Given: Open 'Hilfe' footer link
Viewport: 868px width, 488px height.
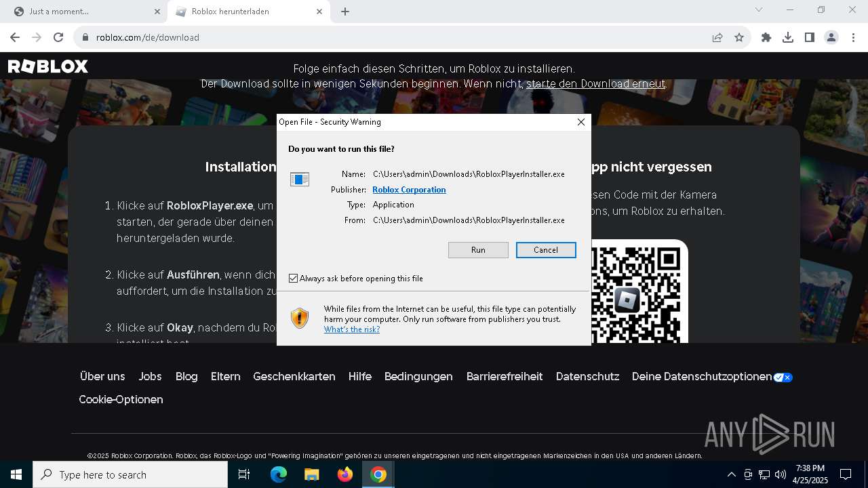Looking at the screenshot, I should [x=360, y=376].
